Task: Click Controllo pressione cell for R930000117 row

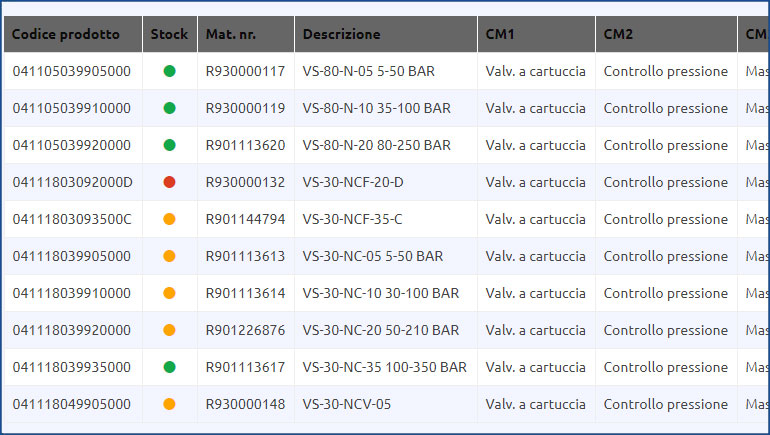Action: pyautogui.click(x=665, y=71)
